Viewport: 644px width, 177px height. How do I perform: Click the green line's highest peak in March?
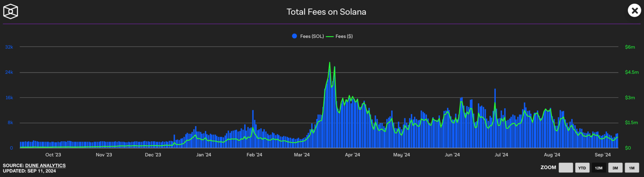(x=329, y=63)
